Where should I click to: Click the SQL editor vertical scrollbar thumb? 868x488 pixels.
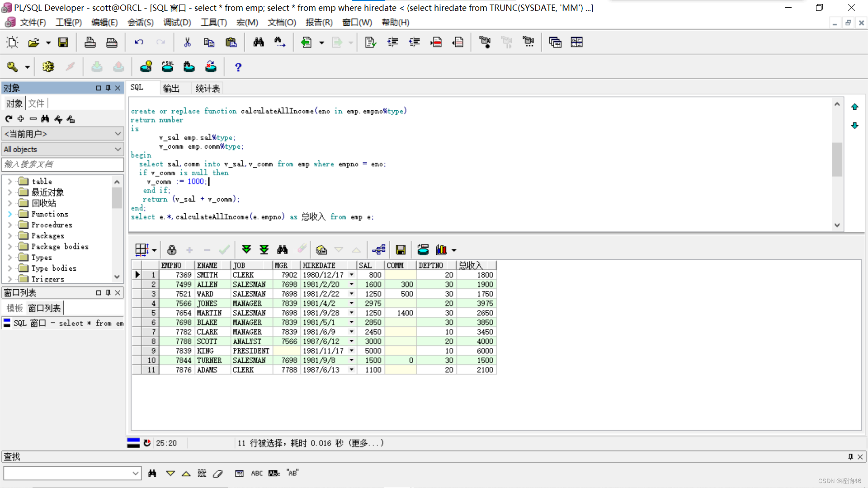click(x=837, y=159)
